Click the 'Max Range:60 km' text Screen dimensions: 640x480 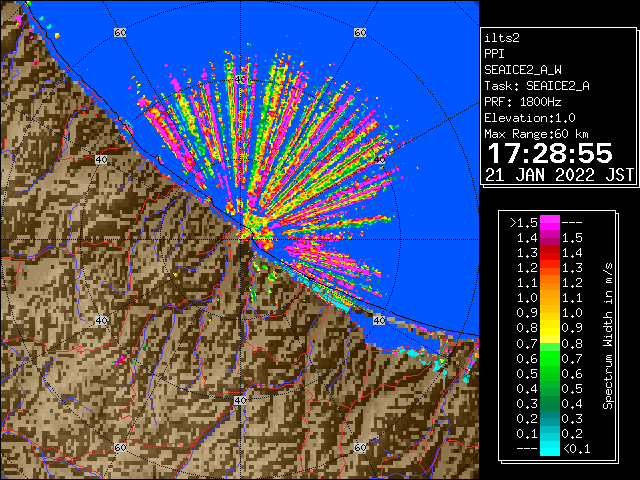tap(537, 134)
